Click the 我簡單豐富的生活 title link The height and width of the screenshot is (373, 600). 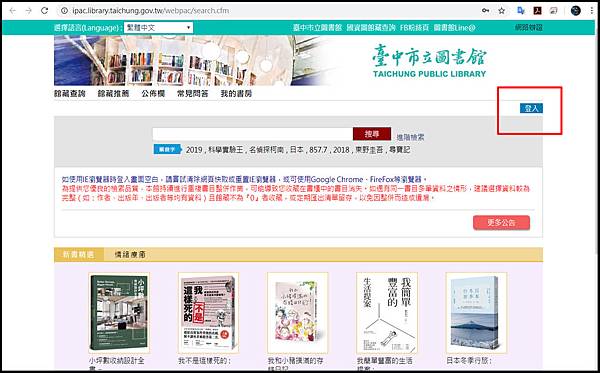[385, 364]
